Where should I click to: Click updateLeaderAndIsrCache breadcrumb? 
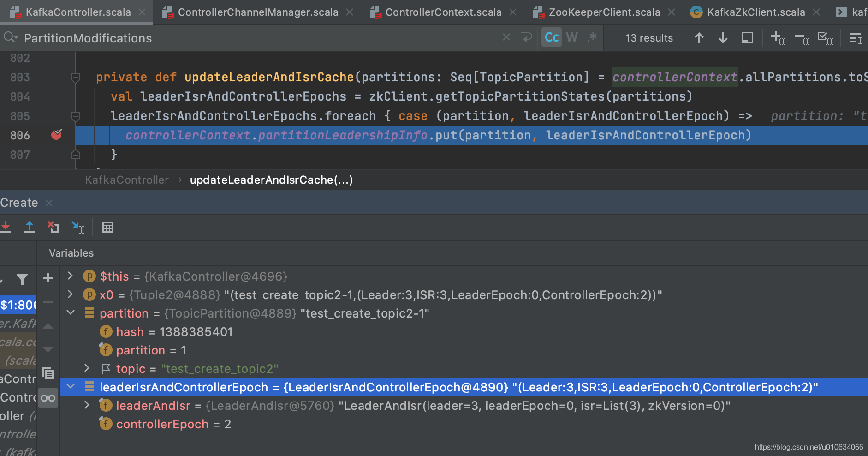point(271,180)
